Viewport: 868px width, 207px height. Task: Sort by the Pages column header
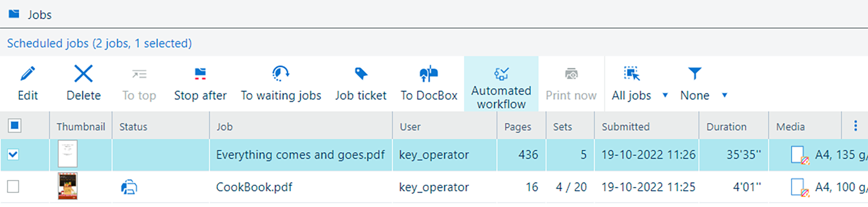[x=517, y=127]
